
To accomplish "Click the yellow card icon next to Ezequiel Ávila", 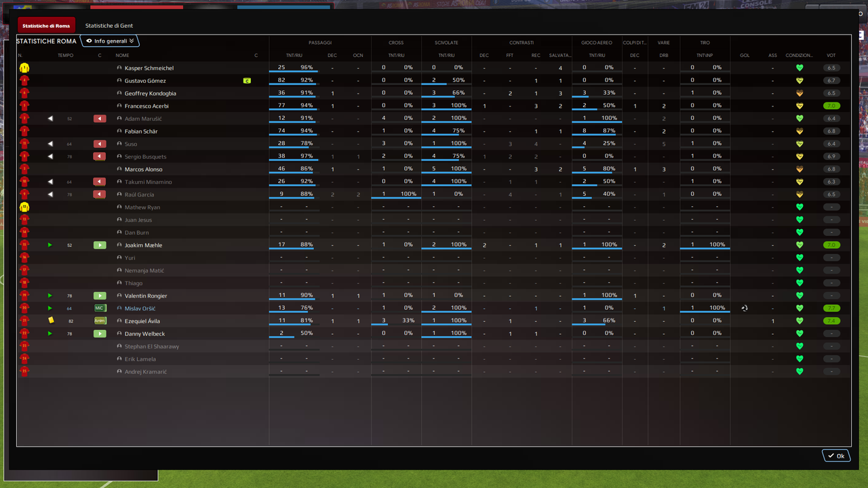I will tap(51, 321).
